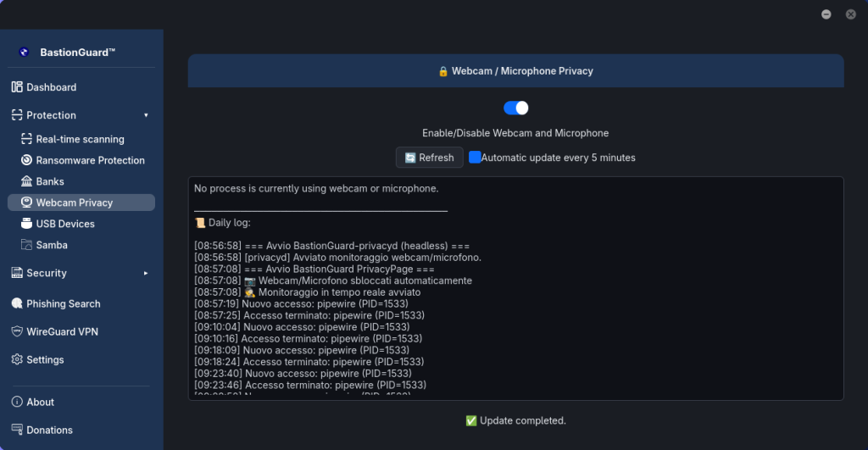
Task: Click the Donations icon
Action: (17, 430)
